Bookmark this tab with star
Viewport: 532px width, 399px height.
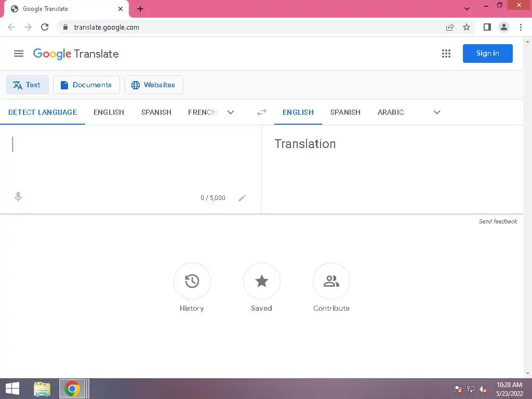[x=467, y=27]
